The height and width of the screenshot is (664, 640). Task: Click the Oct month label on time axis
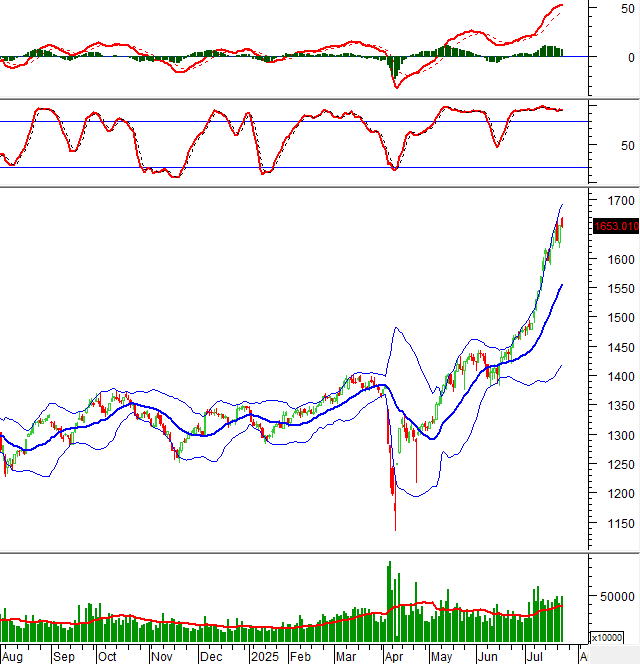[x=107, y=657]
